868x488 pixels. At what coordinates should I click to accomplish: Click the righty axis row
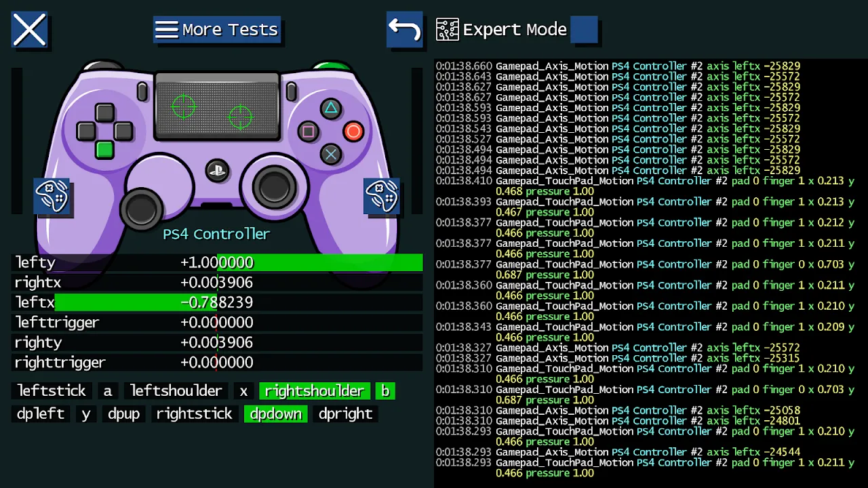217,342
